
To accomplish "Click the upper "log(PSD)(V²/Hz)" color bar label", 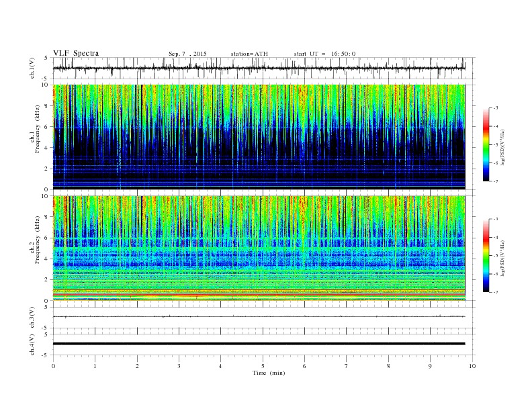I will click(502, 147).
